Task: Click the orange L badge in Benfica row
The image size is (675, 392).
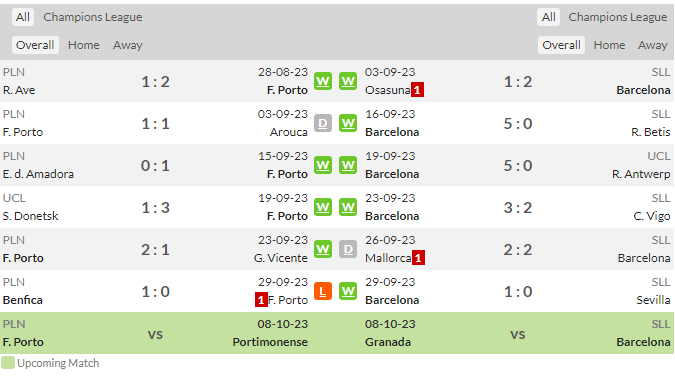Action: pyautogui.click(x=323, y=291)
